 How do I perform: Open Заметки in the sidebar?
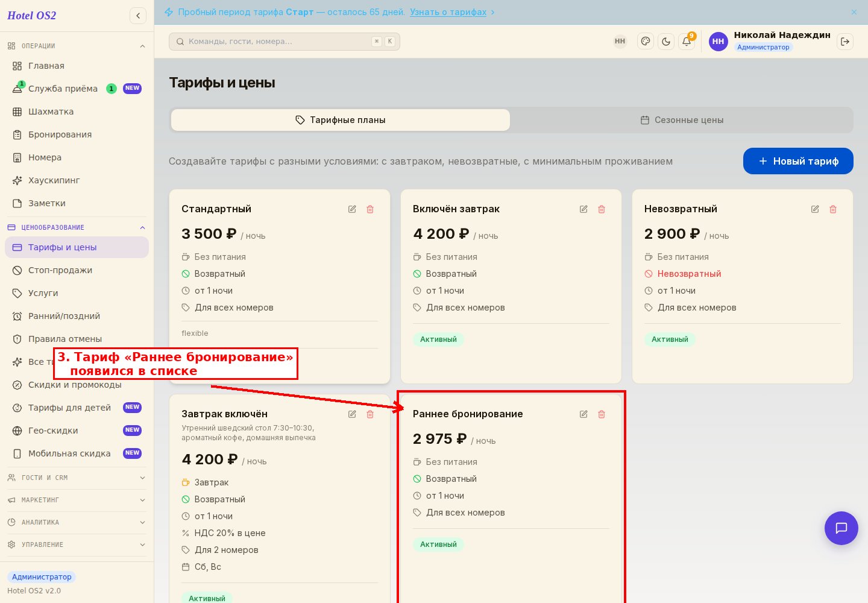[x=77, y=203]
